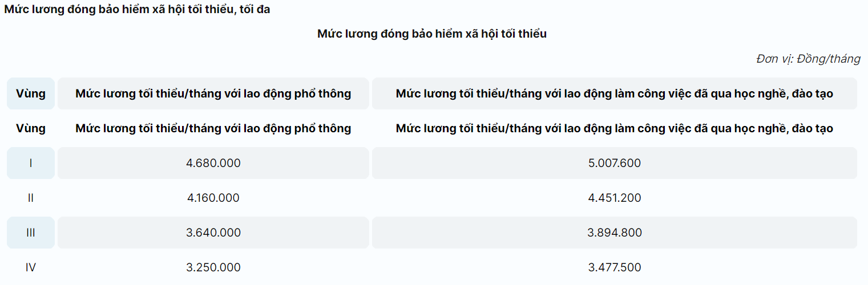Screen dimensions: 868x285
Task: Select the 4.451.200 wage cell
Action: (x=614, y=198)
